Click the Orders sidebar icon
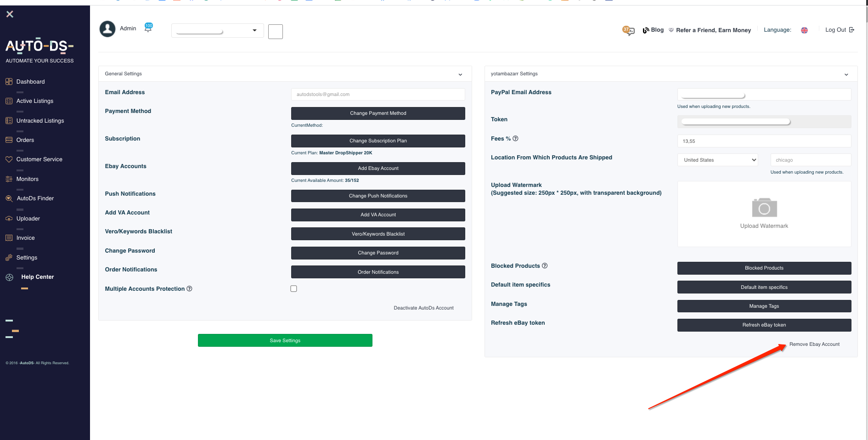 point(9,140)
